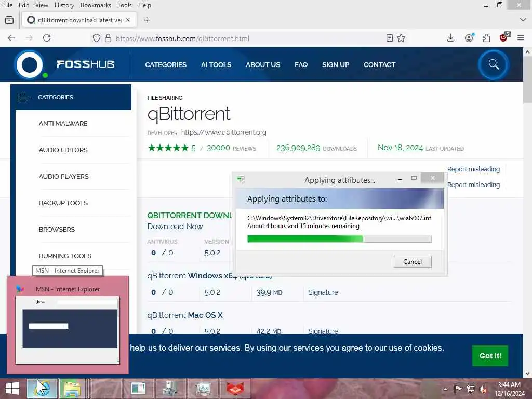Open the Help menu
Image resolution: width=532 pixels, height=399 pixels.
[x=144, y=5]
